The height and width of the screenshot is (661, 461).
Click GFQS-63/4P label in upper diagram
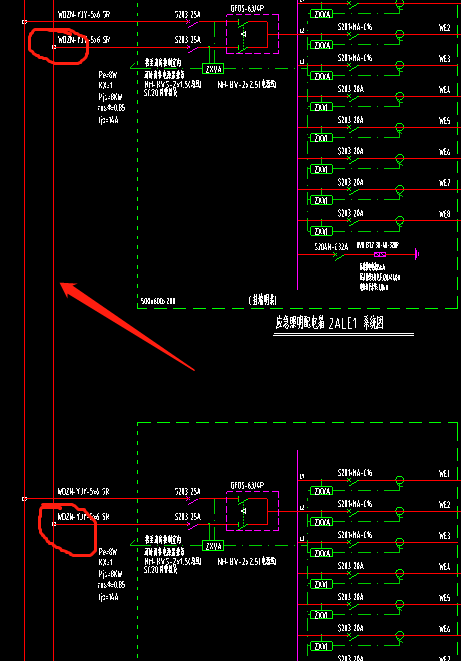click(247, 8)
